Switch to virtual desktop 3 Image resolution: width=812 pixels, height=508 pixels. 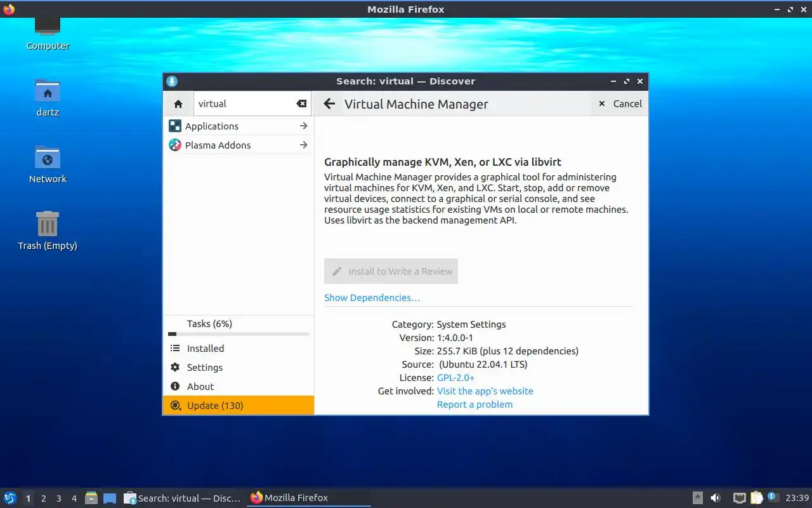click(58, 498)
